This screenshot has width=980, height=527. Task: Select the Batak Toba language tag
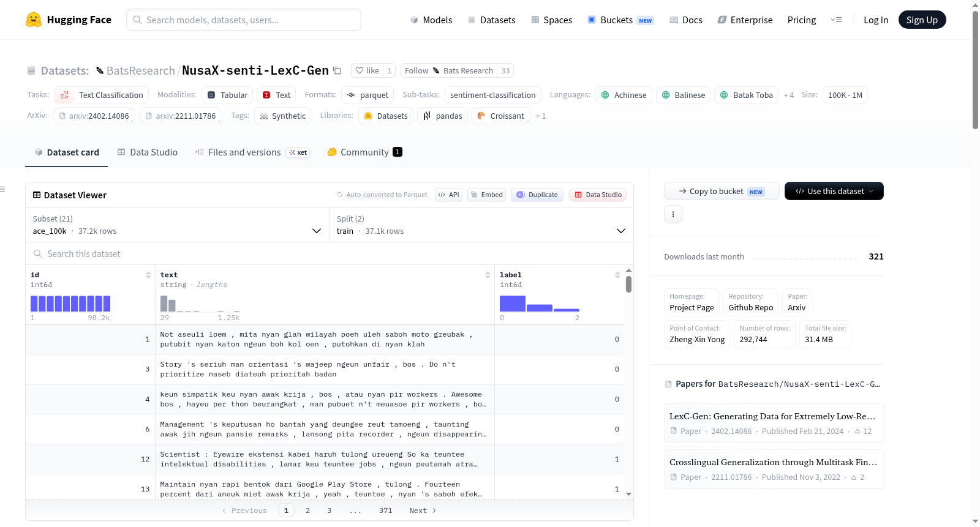(746, 95)
